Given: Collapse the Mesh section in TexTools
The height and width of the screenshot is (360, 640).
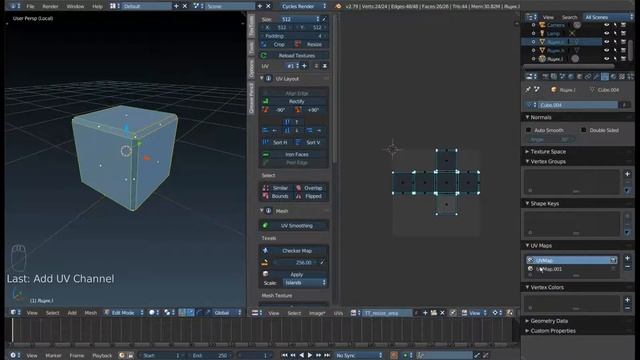Looking at the screenshot, I should coord(262,211).
